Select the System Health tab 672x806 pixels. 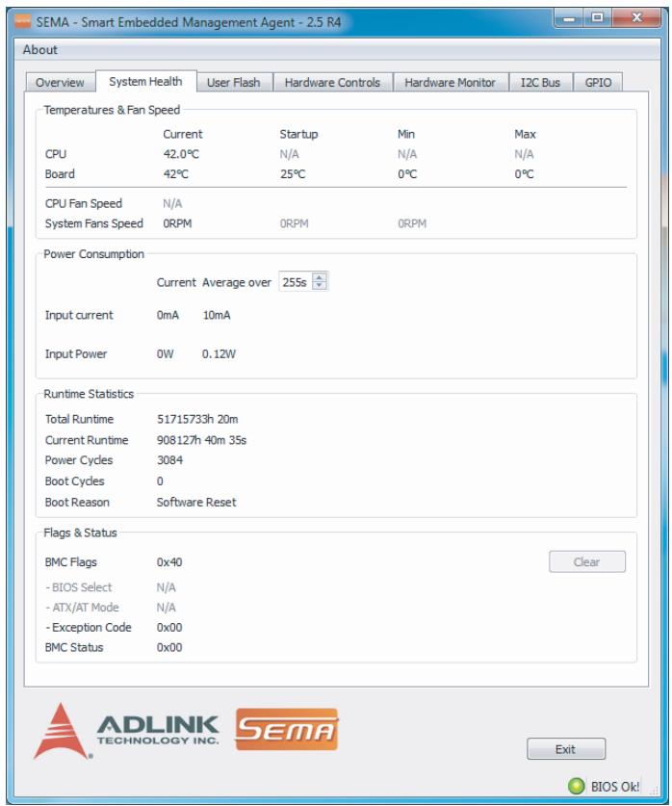(x=146, y=81)
